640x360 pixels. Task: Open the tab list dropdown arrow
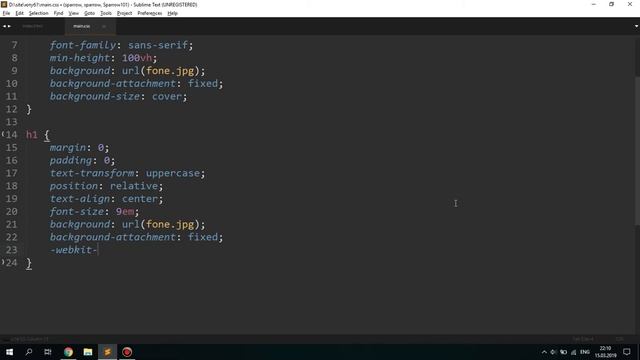(x=636, y=26)
